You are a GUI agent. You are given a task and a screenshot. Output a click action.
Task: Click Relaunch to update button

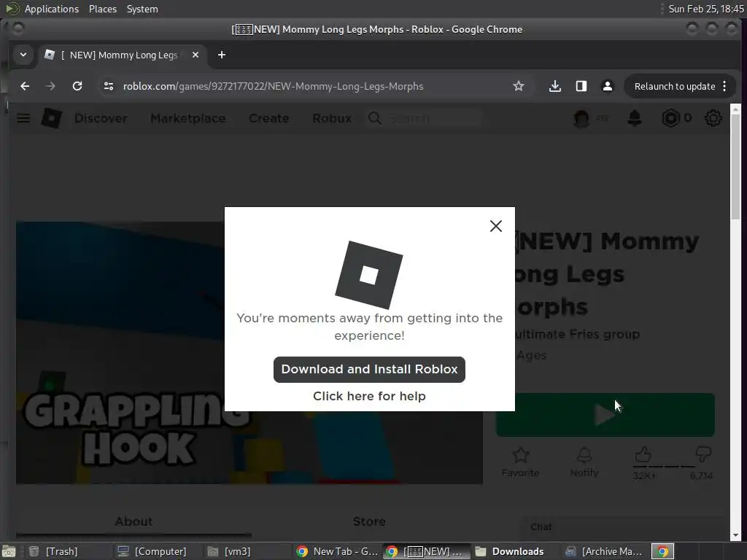click(674, 86)
